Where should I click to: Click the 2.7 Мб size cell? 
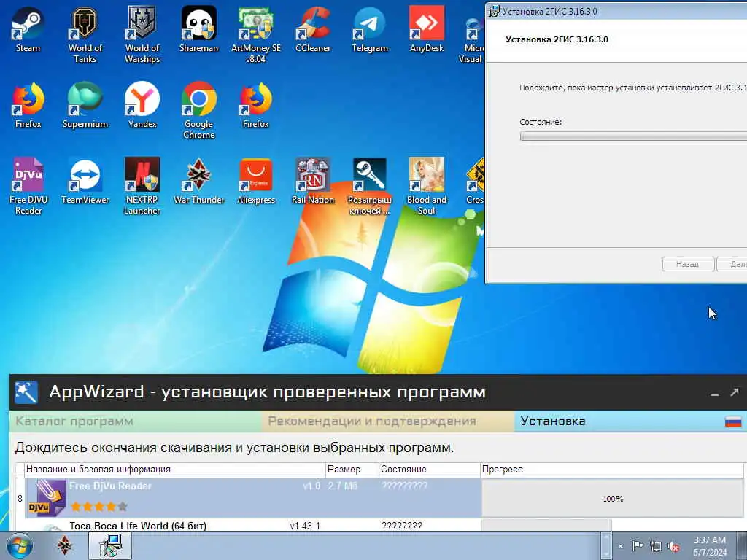click(343, 486)
